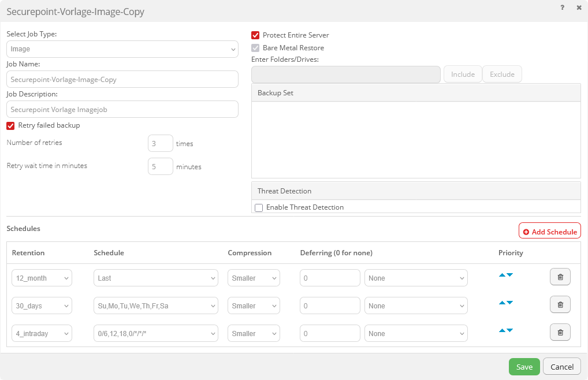Delete the 4_intraday schedule row
The width and height of the screenshot is (588, 380).
click(x=560, y=333)
